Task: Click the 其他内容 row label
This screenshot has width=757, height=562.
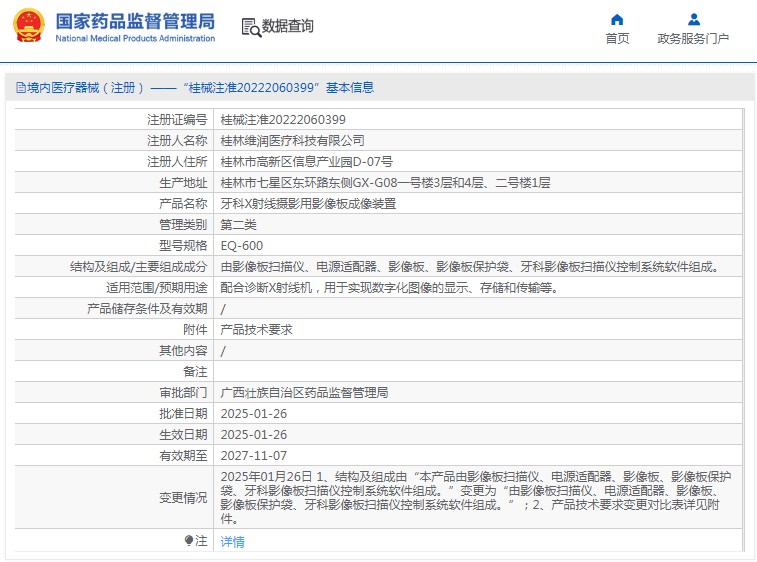Action: tap(183, 351)
